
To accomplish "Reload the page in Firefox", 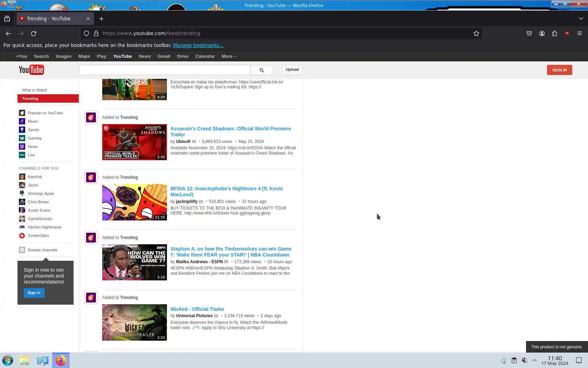I will (x=34, y=33).
